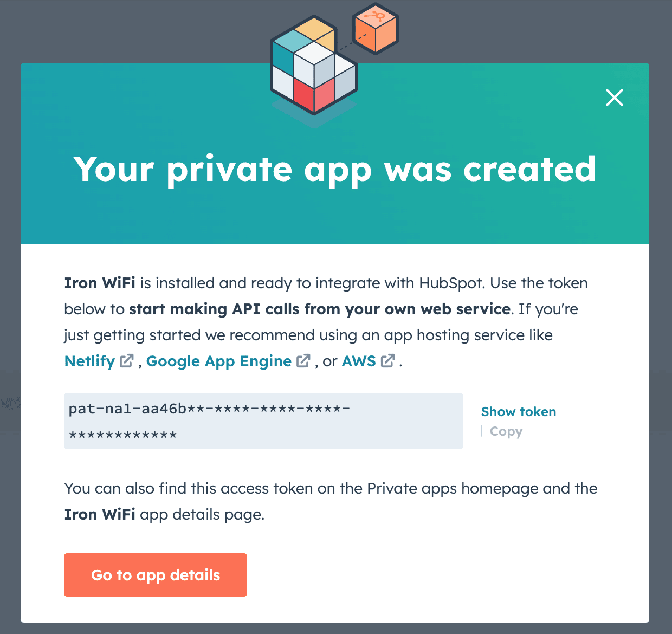The height and width of the screenshot is (634, 672).
Task: Click the second line of masked token asterisks
Action: [123, 435]
